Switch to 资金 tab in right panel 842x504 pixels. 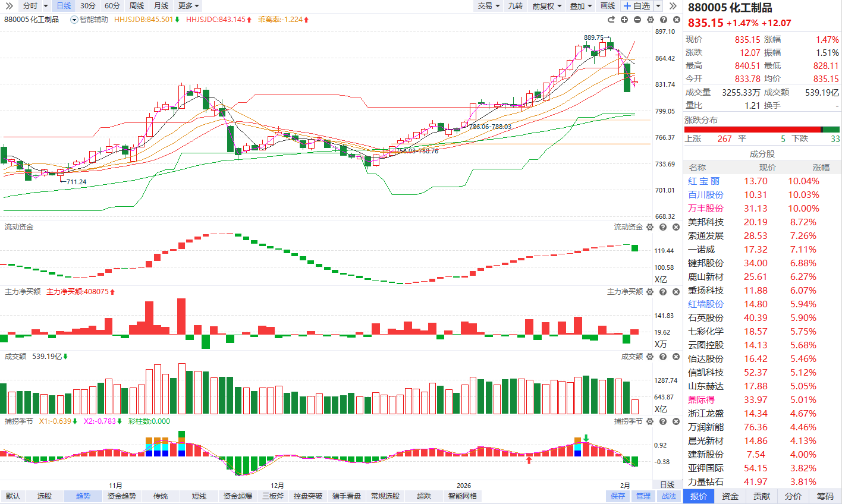(730, 496)
